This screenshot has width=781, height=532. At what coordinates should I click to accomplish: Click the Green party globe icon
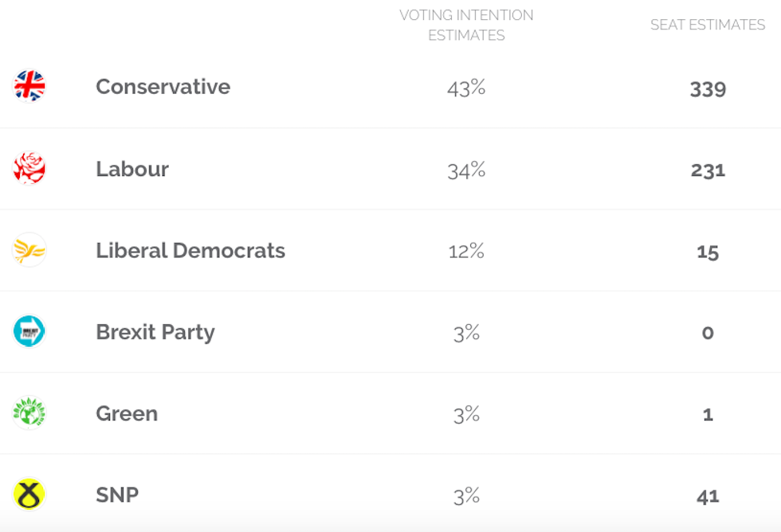[x=29, y=413]
